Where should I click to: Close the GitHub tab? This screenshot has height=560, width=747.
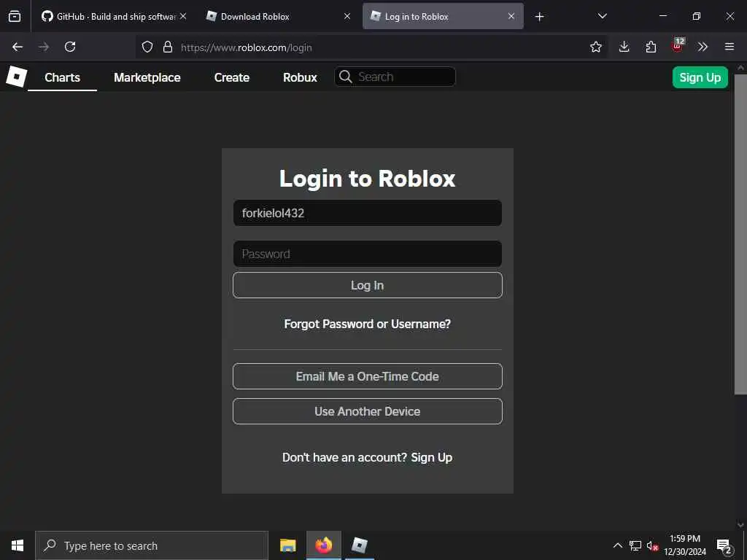click(183, 16)
